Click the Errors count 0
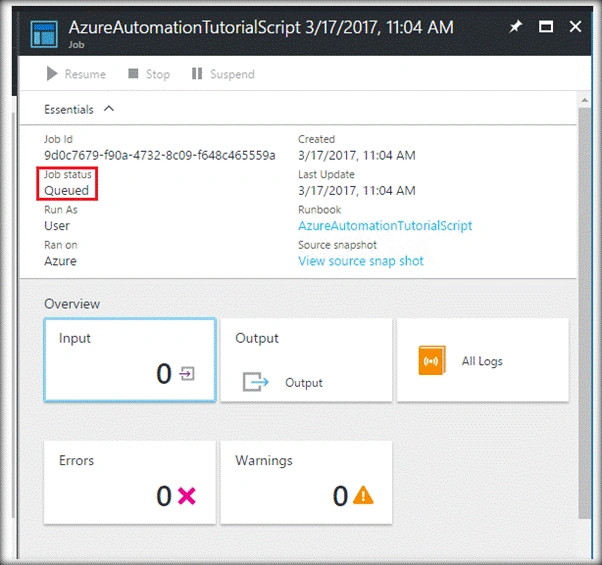This screenshot has height=565, width=602. (164, 496)
